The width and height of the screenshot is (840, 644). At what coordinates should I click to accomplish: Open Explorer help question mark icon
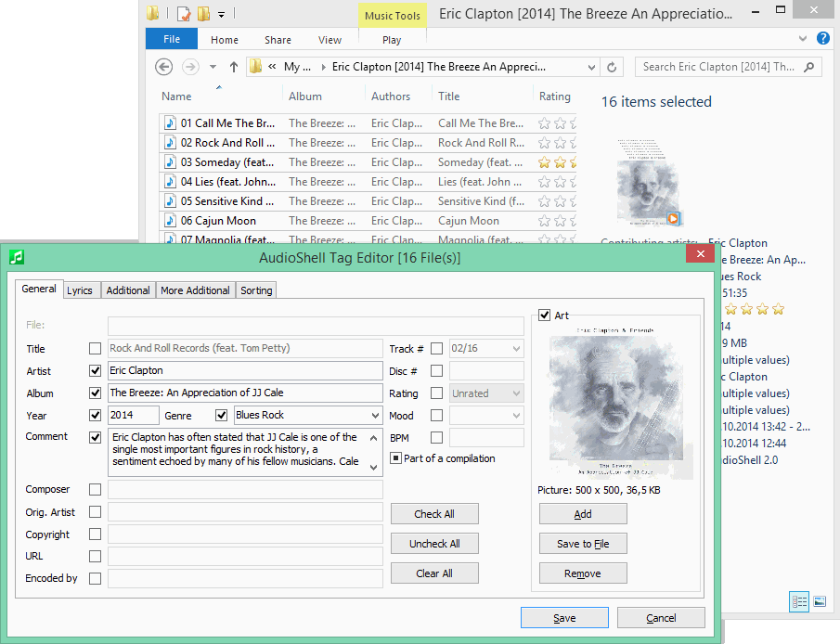click(x=823, y=39)
